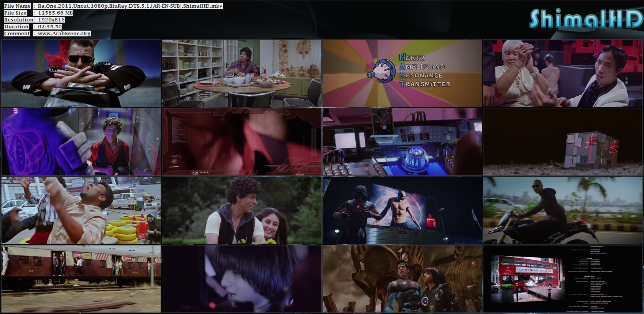Click the control console with blue device thumbnail
This screenshot has width=644, height=314.
tap(402, 142)
